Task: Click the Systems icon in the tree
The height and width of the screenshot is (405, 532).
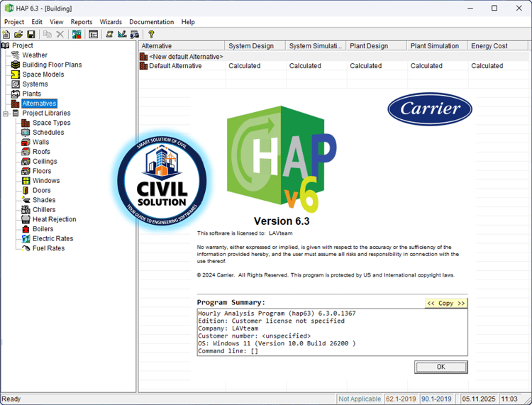Action: (16, 84)
